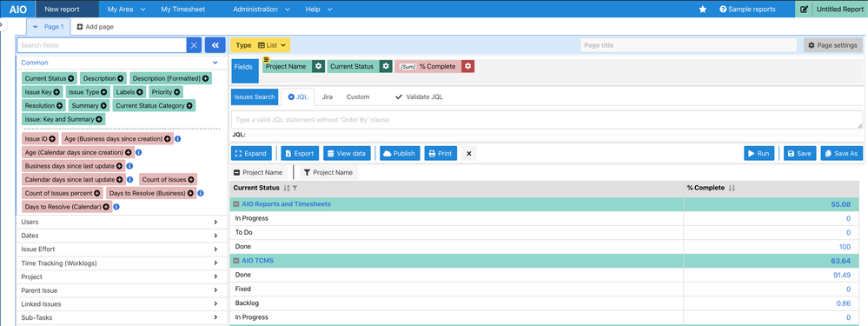Switch to the Custom search tab

pyautogui.click(x=358, y=96)
